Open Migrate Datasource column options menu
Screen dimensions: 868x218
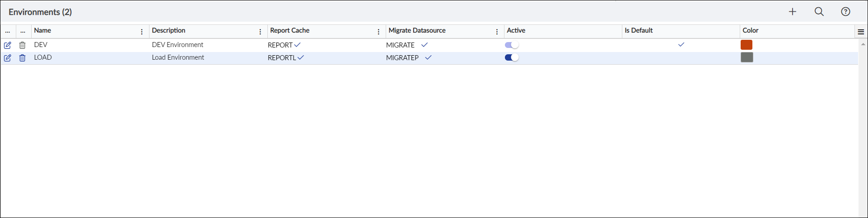[x=497, y=32]
